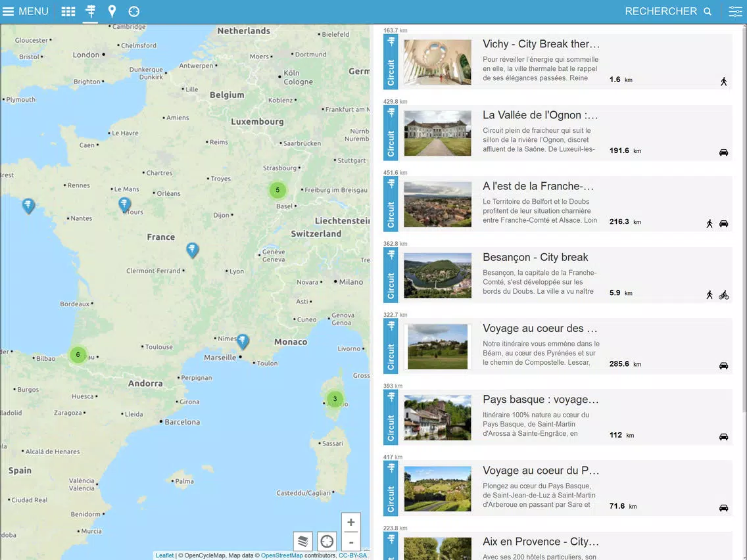Click car icon on Voyage au coeur du P
The width and height of the screenshot is (747, 560).
coord(723,507)
